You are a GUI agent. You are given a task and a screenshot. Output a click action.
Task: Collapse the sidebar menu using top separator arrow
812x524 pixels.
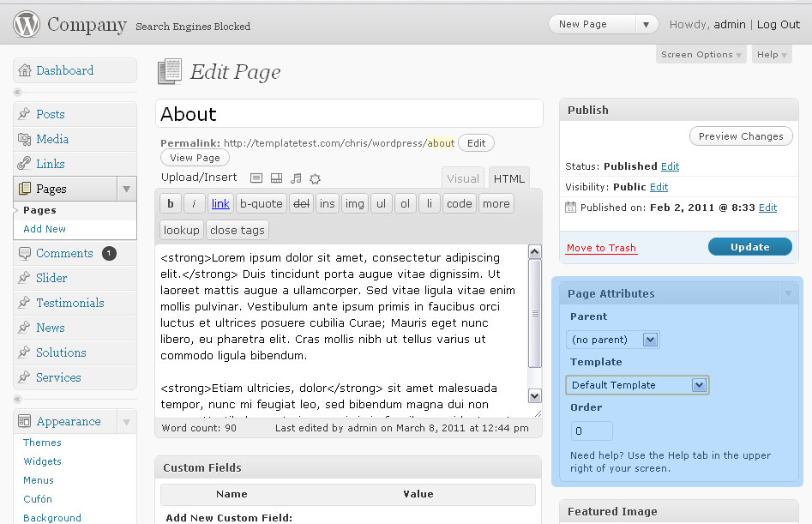(18, 92)
